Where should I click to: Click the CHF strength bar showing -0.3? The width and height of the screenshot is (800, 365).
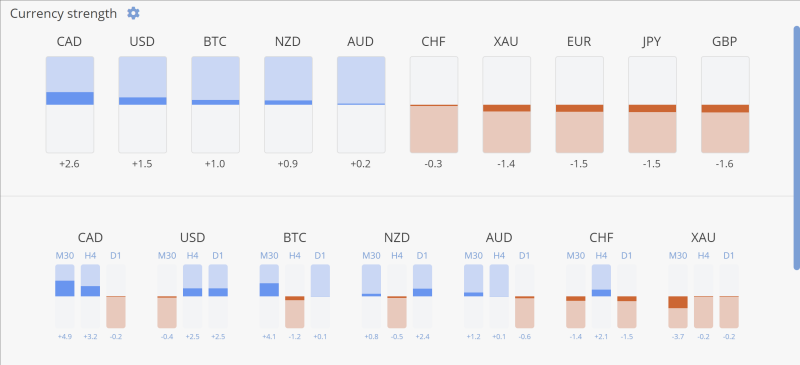[434, 105]
